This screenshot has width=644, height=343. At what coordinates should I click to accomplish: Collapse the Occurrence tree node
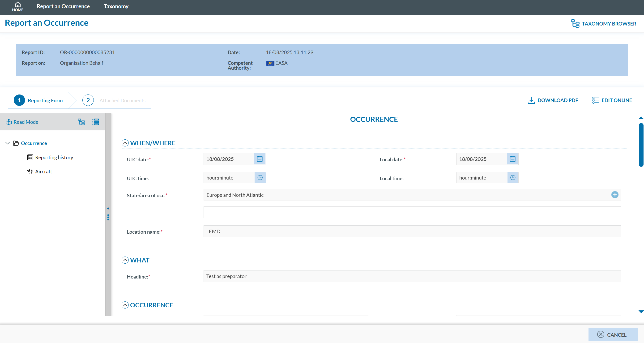coord(8,143)
